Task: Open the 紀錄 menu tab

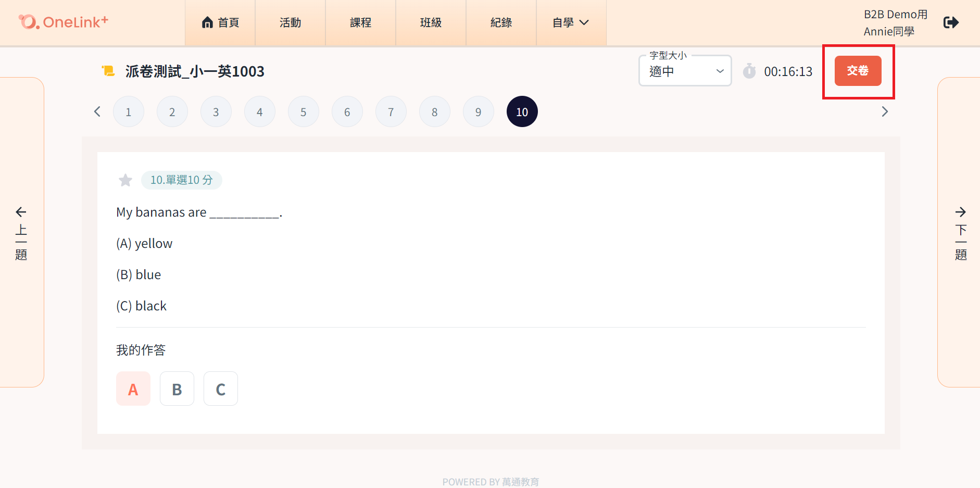Action: [x=501, y=23]
